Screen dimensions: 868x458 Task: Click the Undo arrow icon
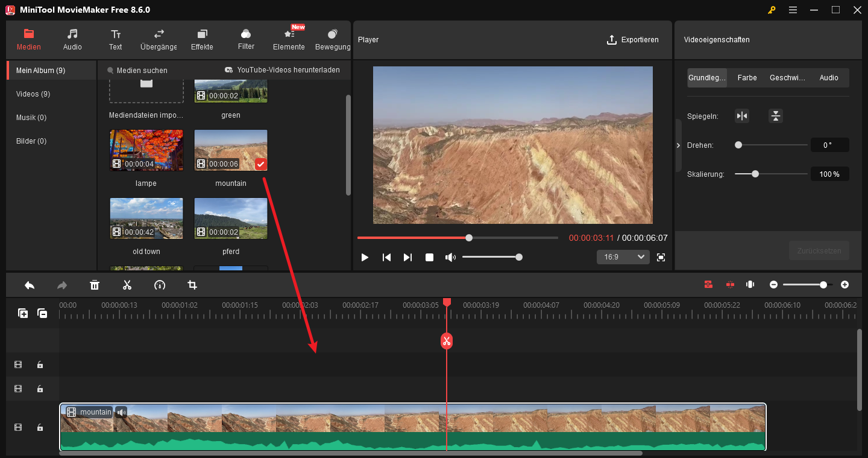point(29,284)
